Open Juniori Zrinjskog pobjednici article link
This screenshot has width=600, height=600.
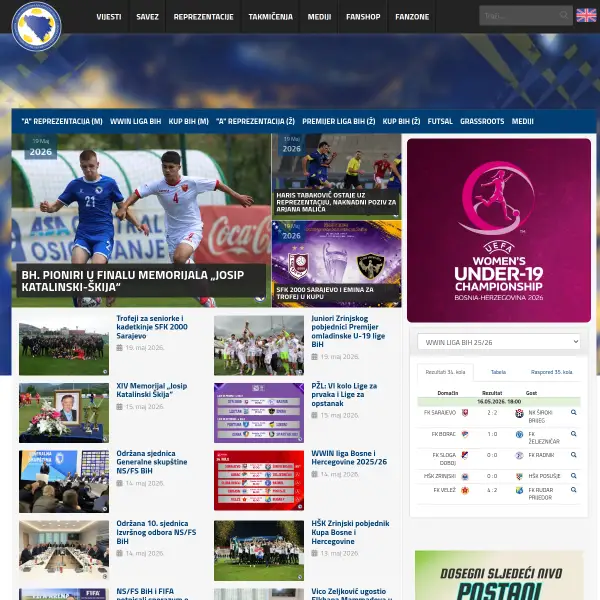click(x=348, y=331)
